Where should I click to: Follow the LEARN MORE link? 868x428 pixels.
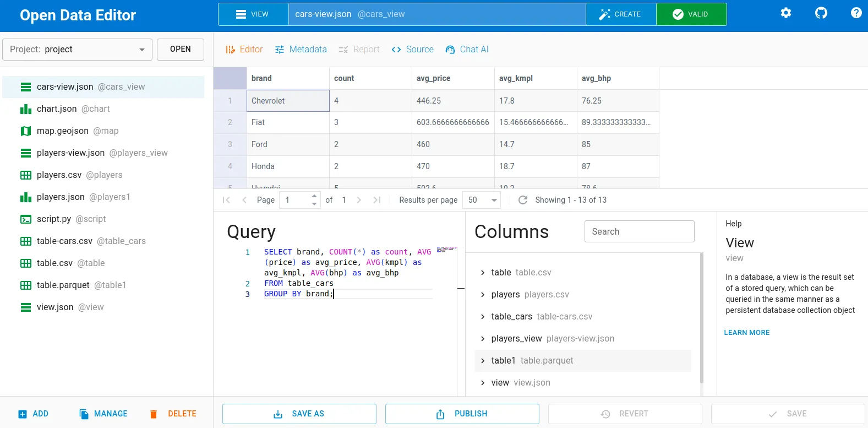click(746, 333)
